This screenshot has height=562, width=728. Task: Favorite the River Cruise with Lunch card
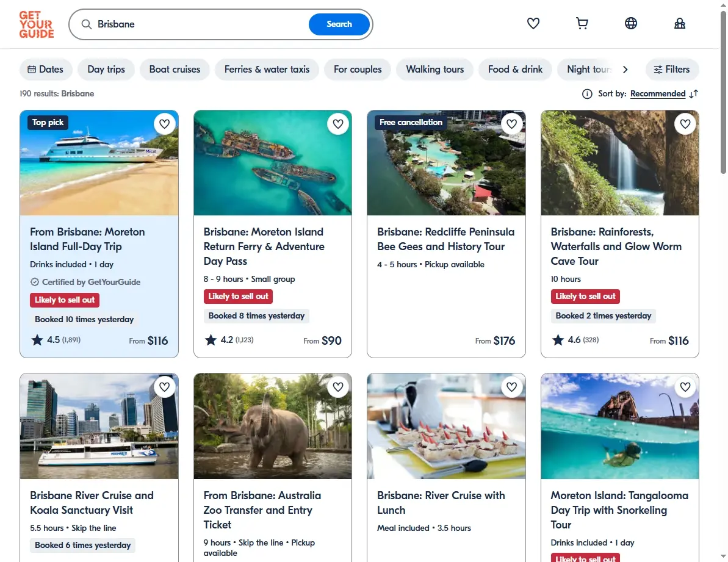point(511,387)
